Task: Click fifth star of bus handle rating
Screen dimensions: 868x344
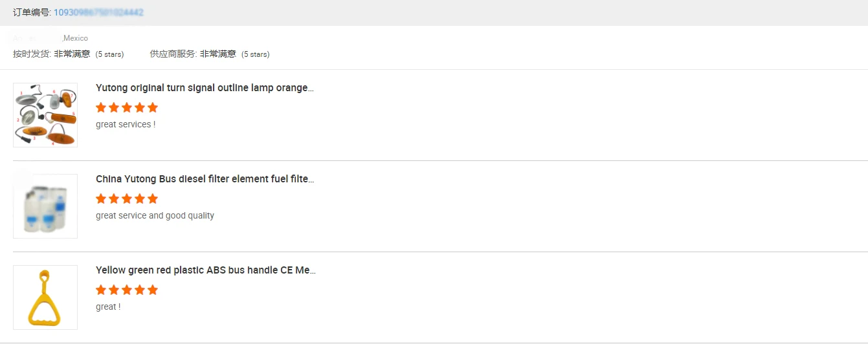Action: coord(153,290)
